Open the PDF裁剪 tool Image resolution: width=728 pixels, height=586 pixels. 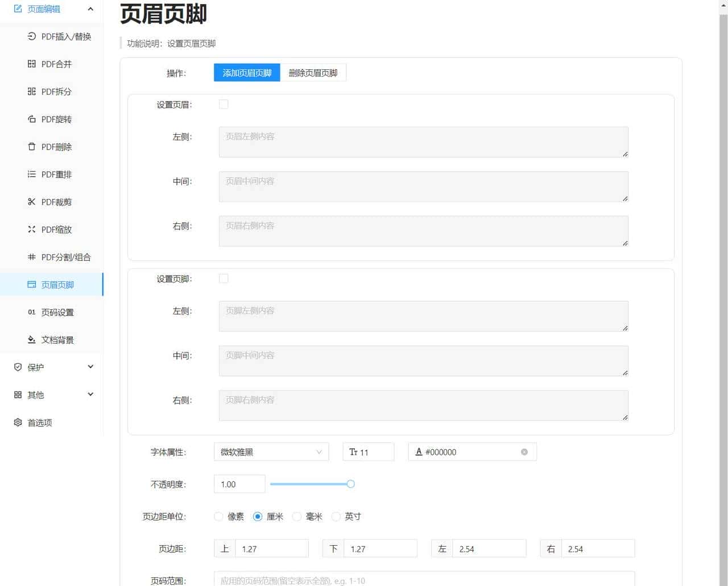tap(56, 202)
